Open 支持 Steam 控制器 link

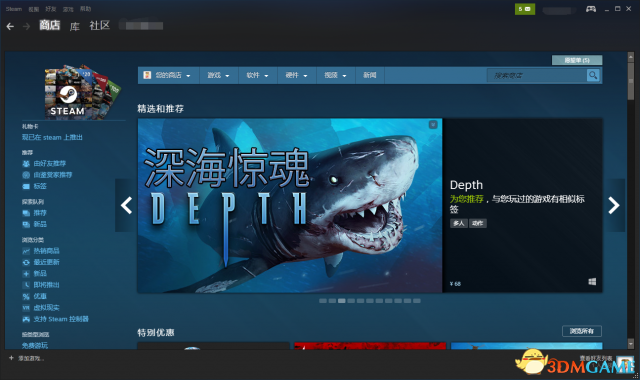click(61, 319)
